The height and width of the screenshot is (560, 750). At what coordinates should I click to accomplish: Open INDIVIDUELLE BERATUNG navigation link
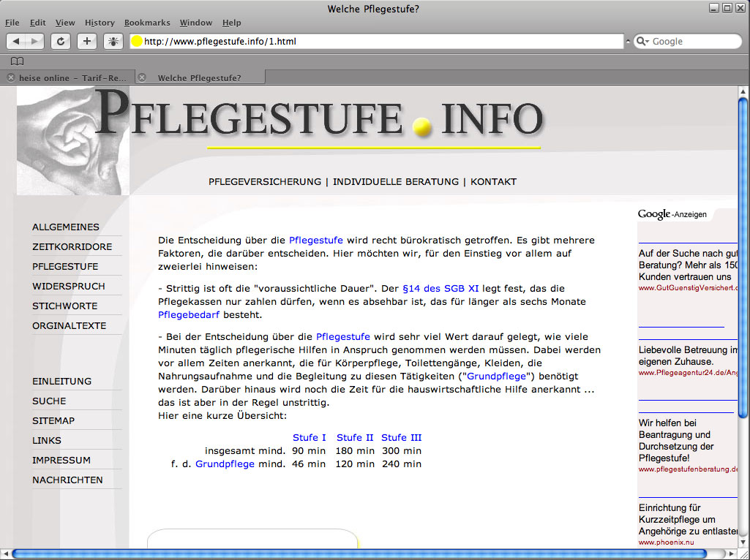(x=396, y=181)
